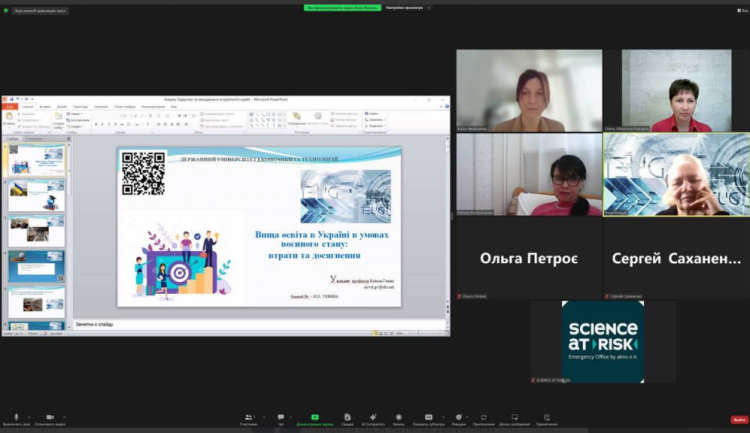This screenshot has height=433, width=750.
Task: Click the green Share Screen button
Action: click(x=314, y=417)
